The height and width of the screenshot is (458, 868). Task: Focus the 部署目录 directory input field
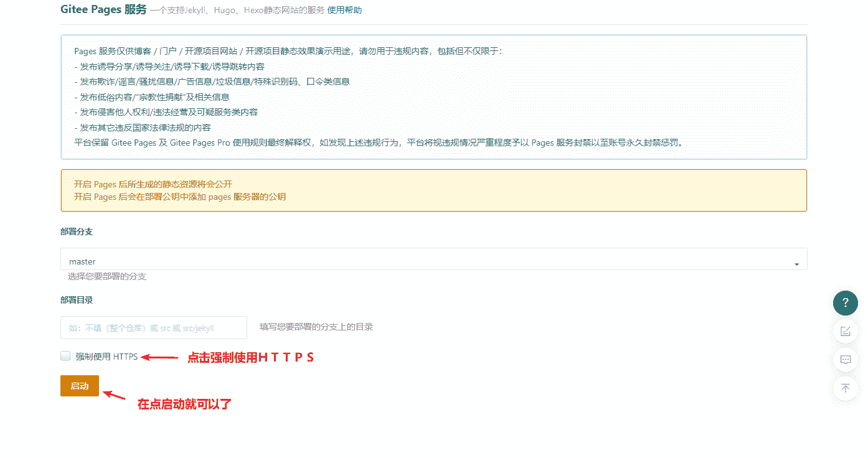click(153, 327)
